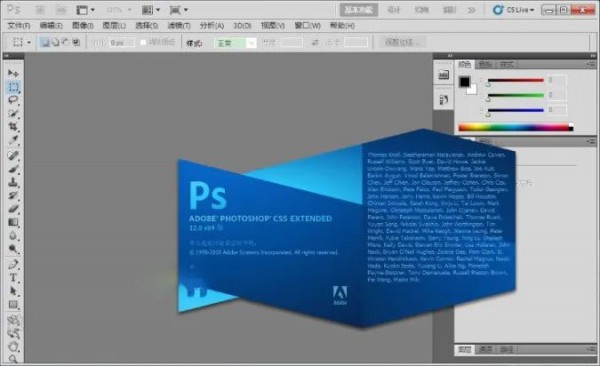Image resolution: width=600 pixels, height=366 pixels.
Task: Select the Hand tool
Action: [13, 347]
